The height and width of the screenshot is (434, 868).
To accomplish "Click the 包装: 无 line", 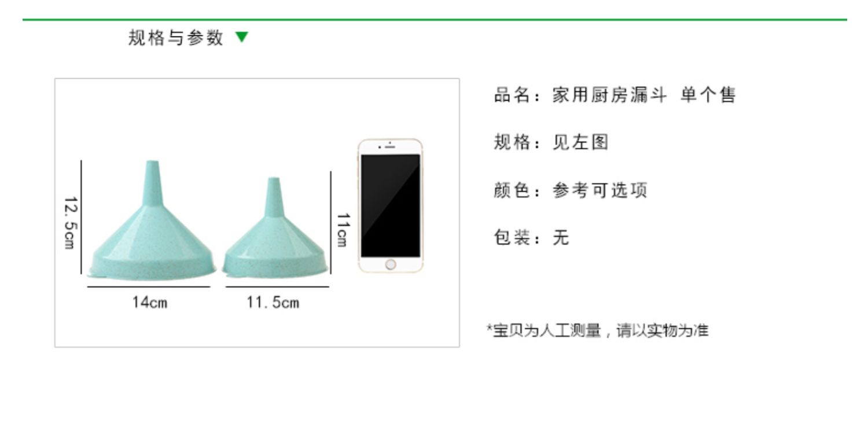I will [x=531, y=237].
